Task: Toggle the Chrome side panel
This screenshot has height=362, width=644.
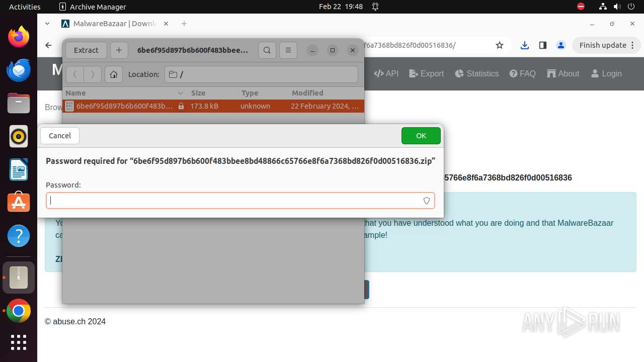Action: (x=542, y=45)
